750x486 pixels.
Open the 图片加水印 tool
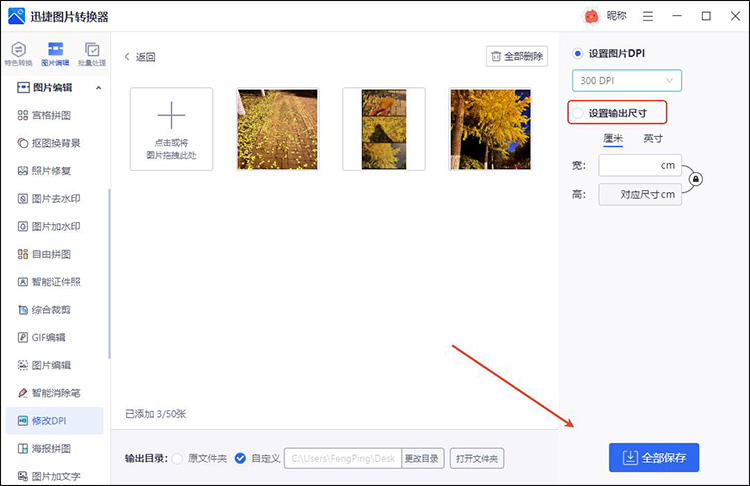pos(49,226)
